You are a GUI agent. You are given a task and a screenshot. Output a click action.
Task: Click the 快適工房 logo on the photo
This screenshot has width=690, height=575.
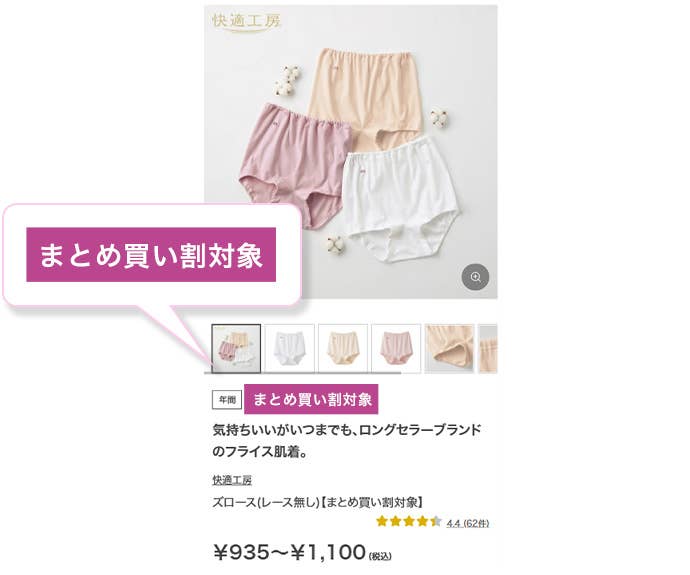[x=246, y=22]
